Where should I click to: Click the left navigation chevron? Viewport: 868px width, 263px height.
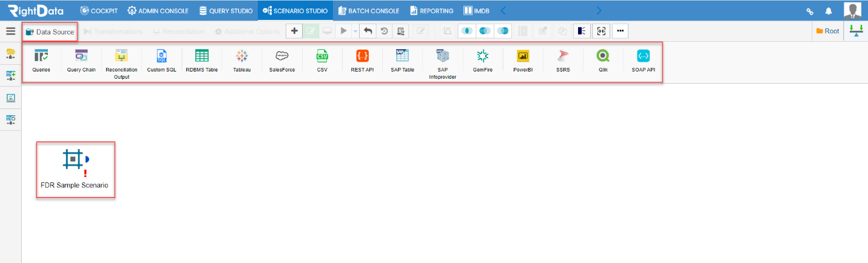[503, 10]
